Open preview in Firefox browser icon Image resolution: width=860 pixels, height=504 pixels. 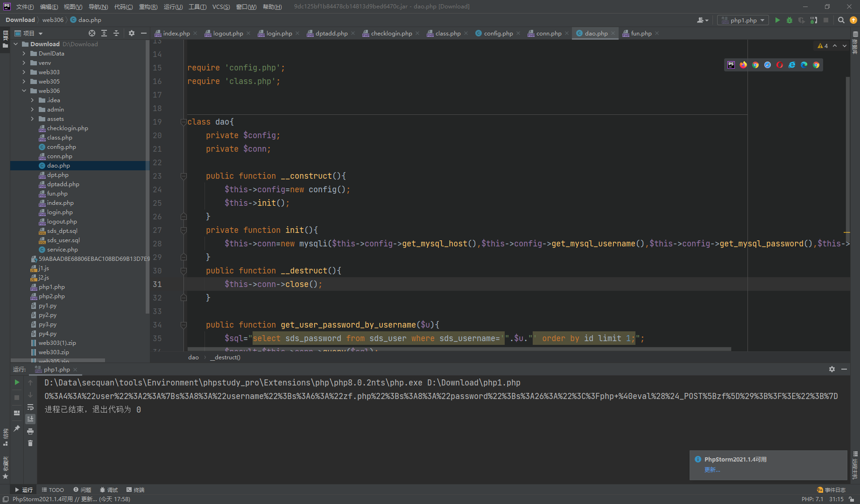pos(743,65)
